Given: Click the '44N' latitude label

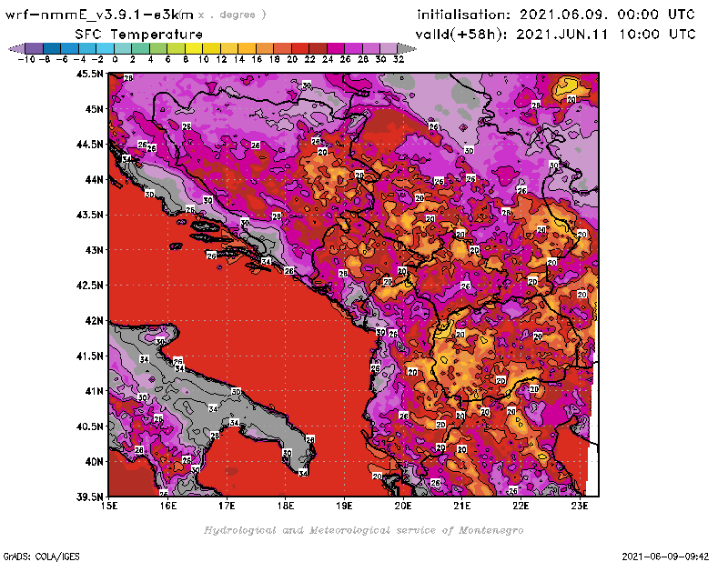Looking at the screenshot, I should point(94,179).
